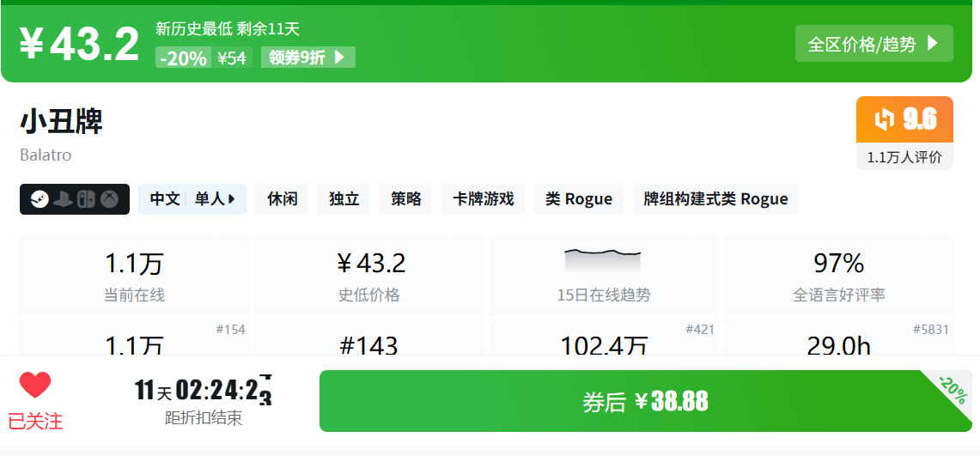Select the 类 Rogue tag
Viewport: 980px width, 456px height.
click(x=579, y=199)
